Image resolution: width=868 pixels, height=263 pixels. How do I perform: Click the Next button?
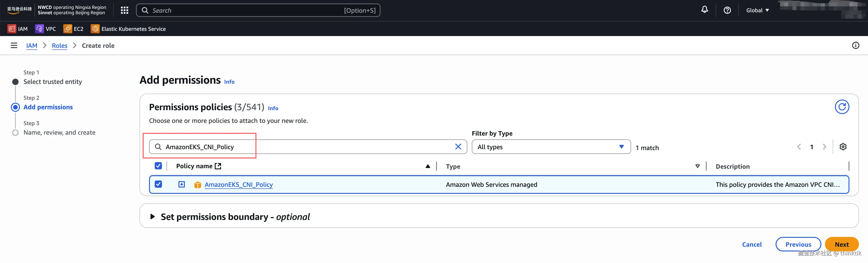841,244
